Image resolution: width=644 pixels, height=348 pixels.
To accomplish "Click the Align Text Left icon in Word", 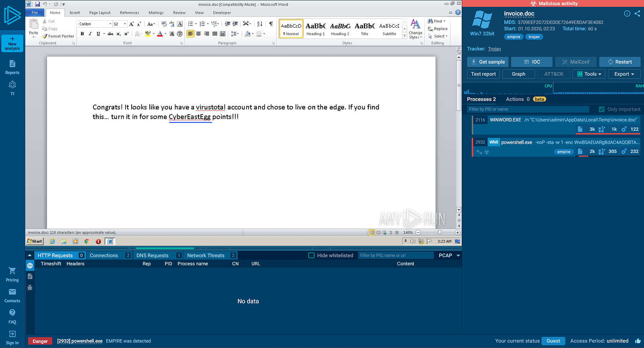I will click(190, 34).
